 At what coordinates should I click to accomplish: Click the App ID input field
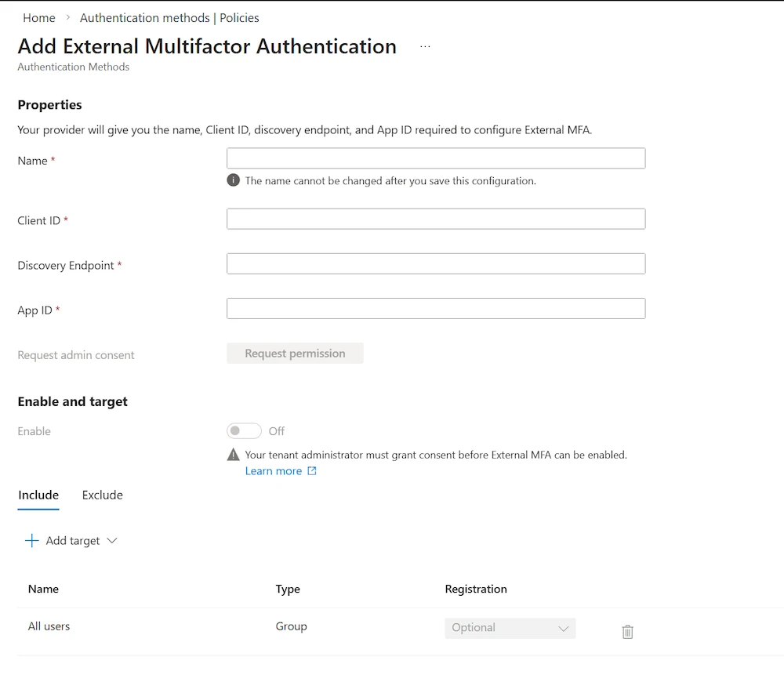436,308
